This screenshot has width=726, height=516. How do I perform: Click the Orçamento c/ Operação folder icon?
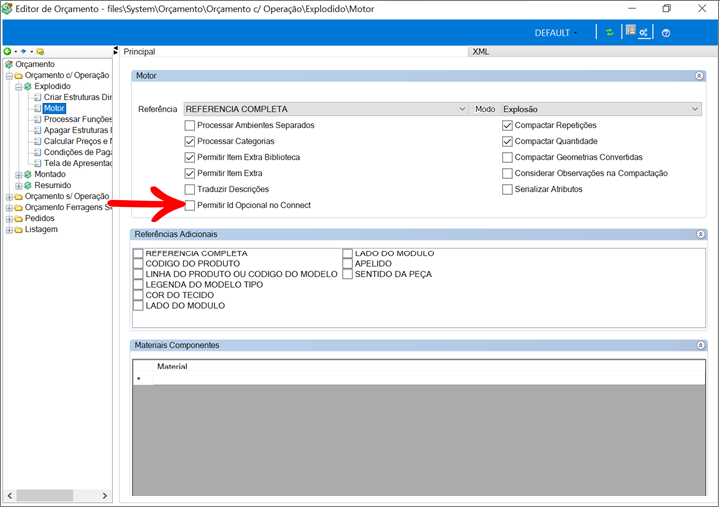click(x=19, y=76)
